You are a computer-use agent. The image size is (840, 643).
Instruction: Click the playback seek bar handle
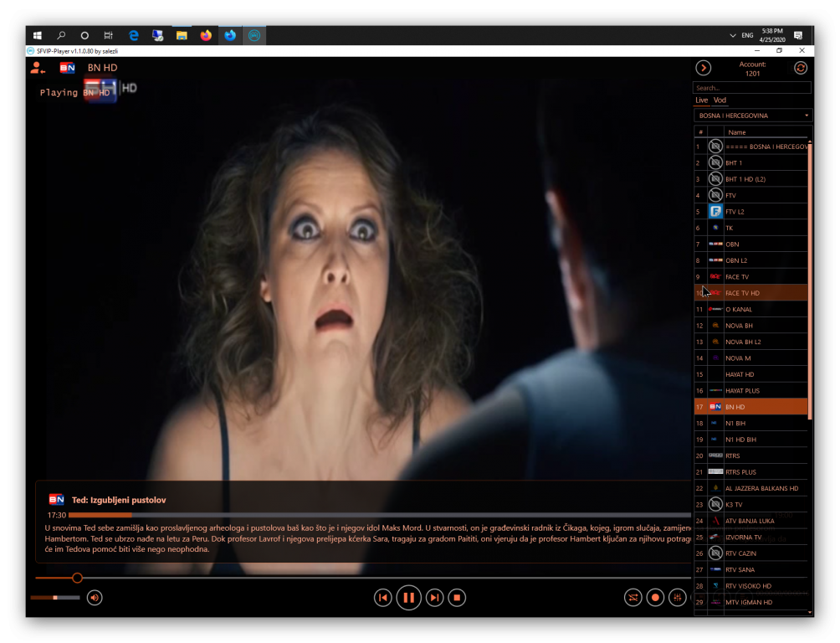[x=77, y=578]
